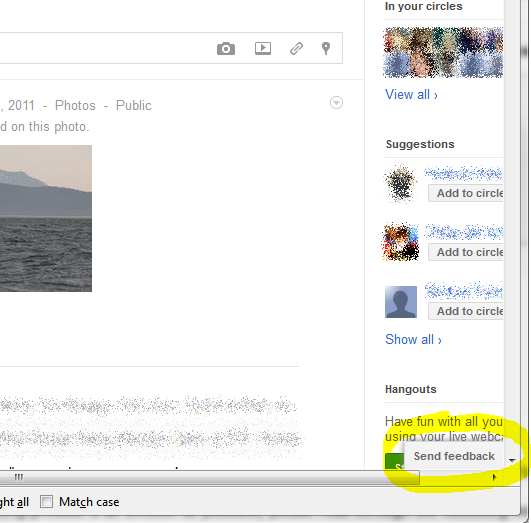Open the second suggestion's colorful avatar
The height and width of the screenshot is (523, 531).
[x=401, y=242]
